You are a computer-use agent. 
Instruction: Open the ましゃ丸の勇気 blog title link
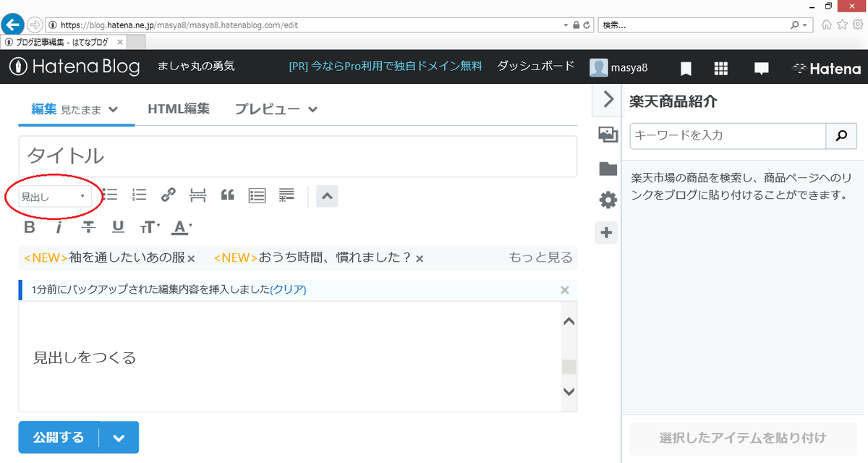(196, 66)
